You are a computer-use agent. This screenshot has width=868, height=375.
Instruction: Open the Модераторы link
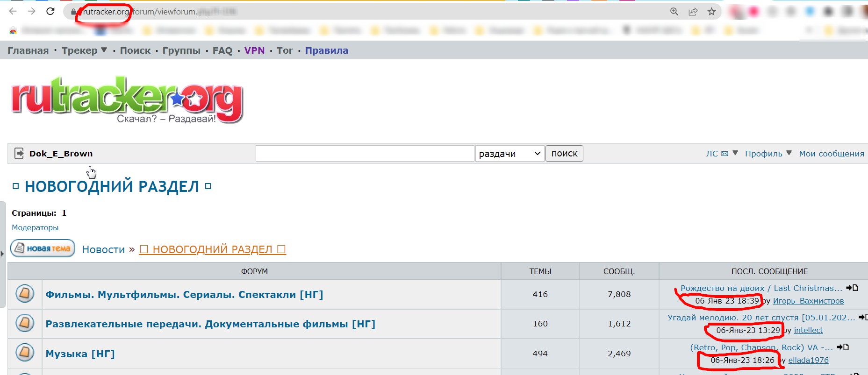(35, 227)
